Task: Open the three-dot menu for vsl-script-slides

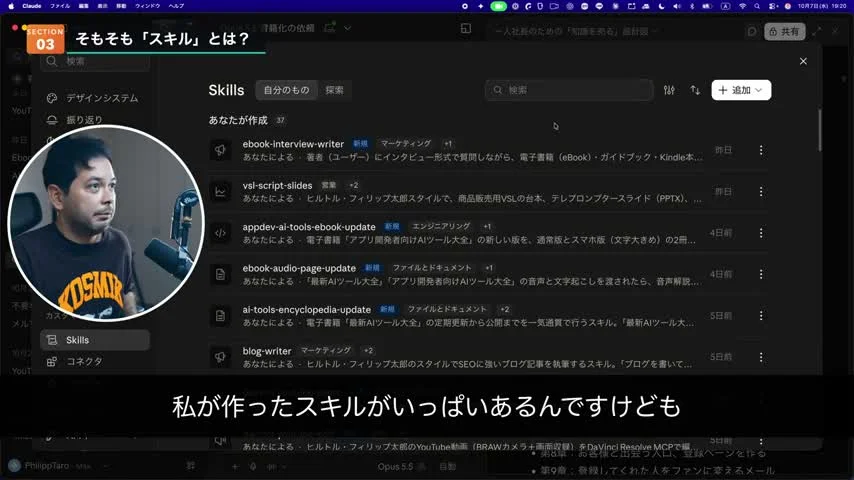Action: pos(761,191)
